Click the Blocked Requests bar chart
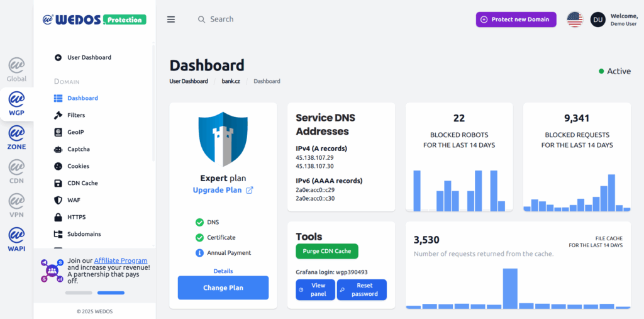 pyautogui.click(x=577, y=193)
